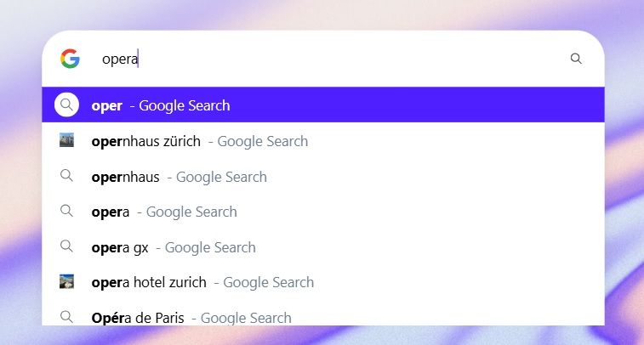Choose the 'opera gx' suggestion text
Image resolution: width=644 pixels, height=345 pixels.
120,248
